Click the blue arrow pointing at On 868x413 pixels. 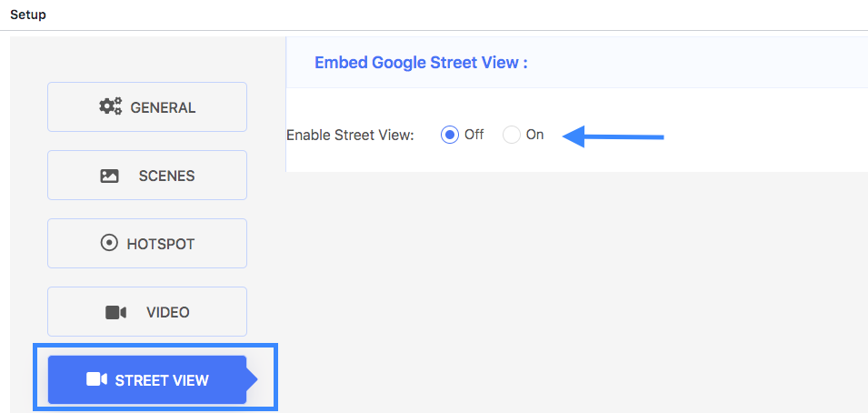(614, 136)
